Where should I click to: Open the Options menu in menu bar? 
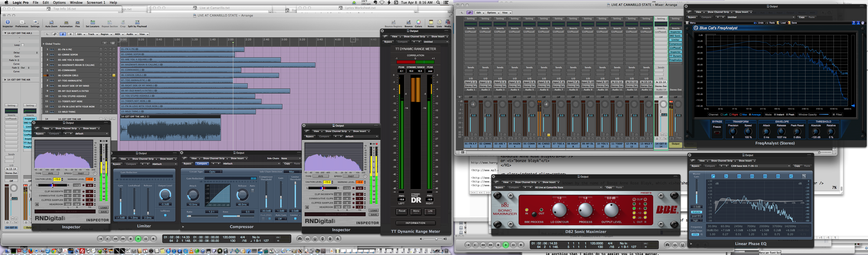[59, 2]
